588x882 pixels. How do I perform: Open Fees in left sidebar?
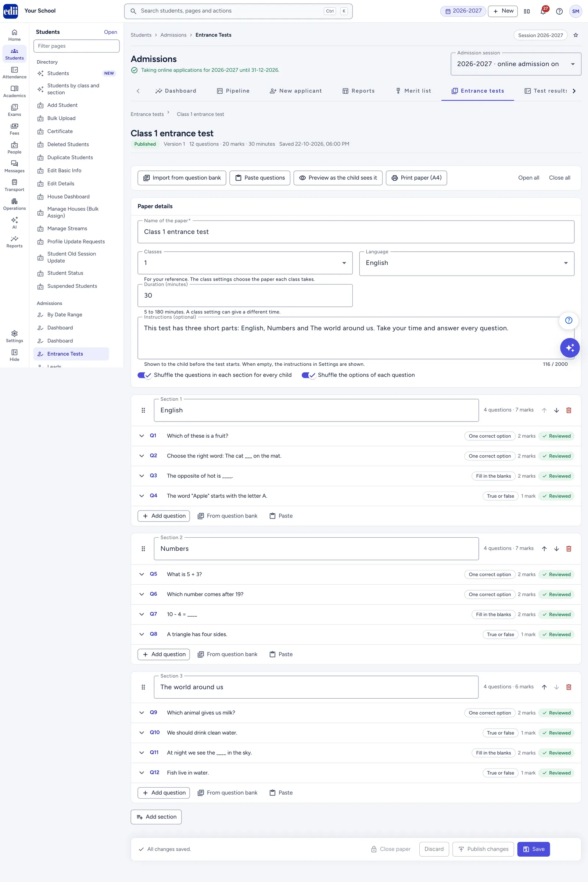click(14, 129)
